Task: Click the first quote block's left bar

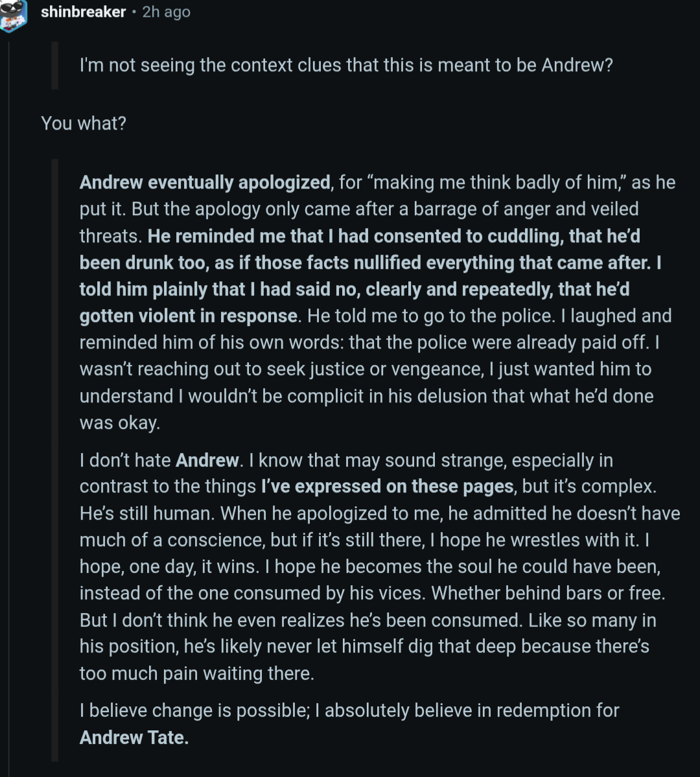Action: (x=54, y=65)
